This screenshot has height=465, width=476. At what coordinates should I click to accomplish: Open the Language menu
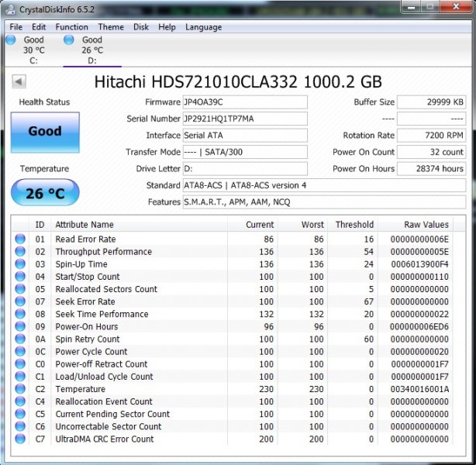[x=204, y=27]
